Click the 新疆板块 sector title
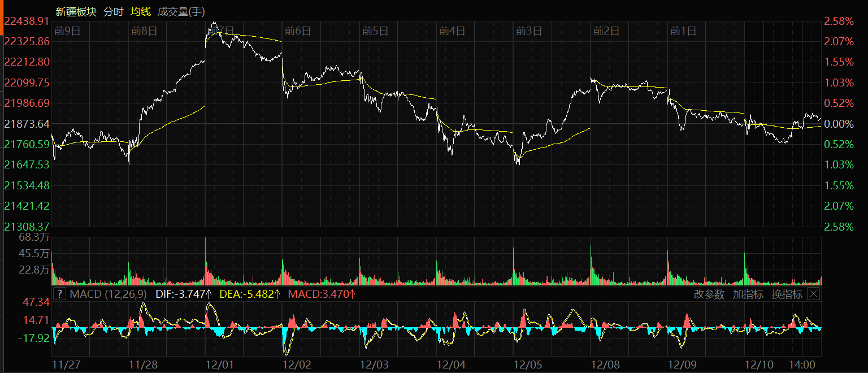Viewport: 868px width, 373px height. 76,11
